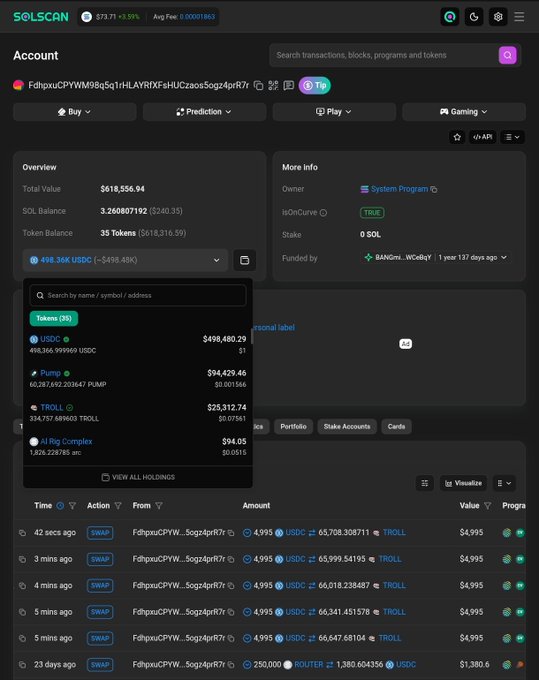Click the isOnCurve info icon

(323, 212)
